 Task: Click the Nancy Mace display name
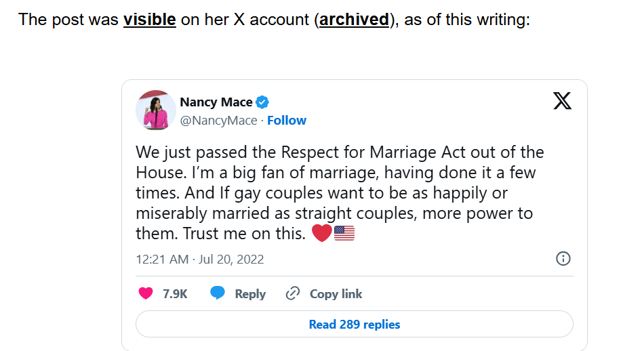[216, 102]
